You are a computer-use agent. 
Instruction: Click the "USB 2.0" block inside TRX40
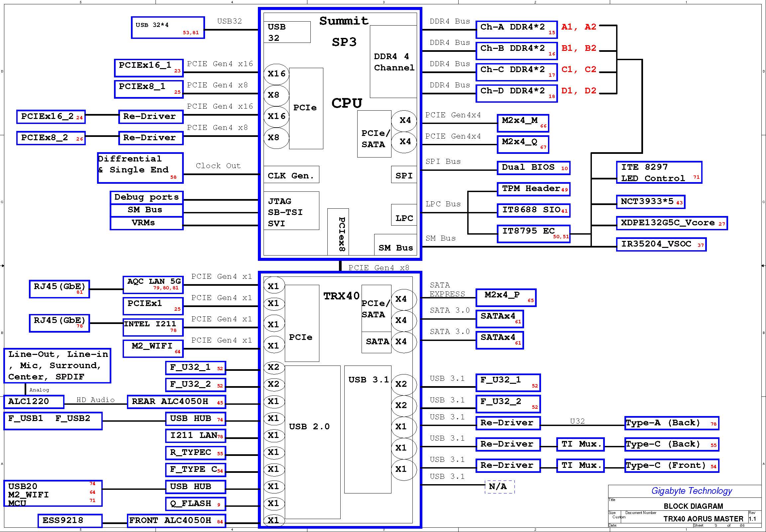click(313, 442)
